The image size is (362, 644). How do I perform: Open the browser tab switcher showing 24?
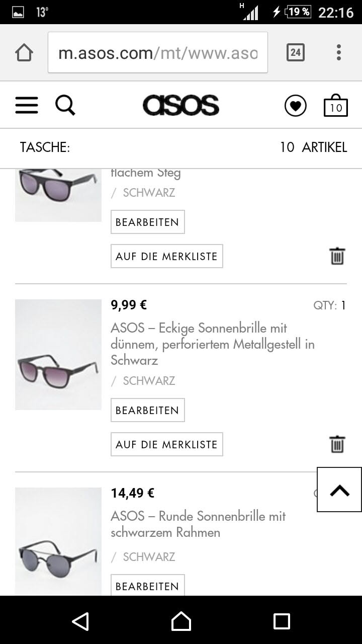point(295,52)
